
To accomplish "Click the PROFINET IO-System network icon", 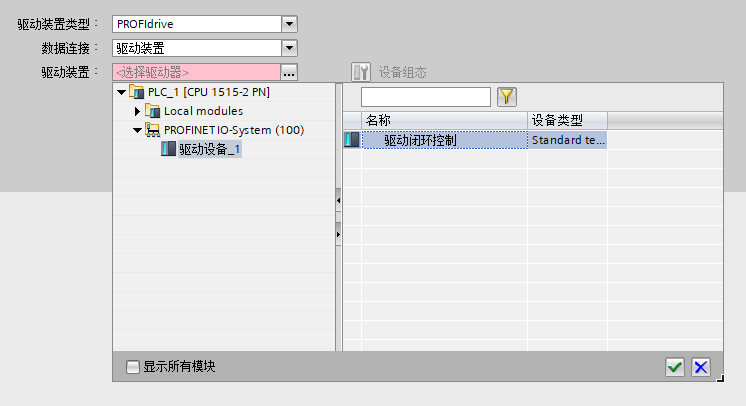I will coord(153,130).
